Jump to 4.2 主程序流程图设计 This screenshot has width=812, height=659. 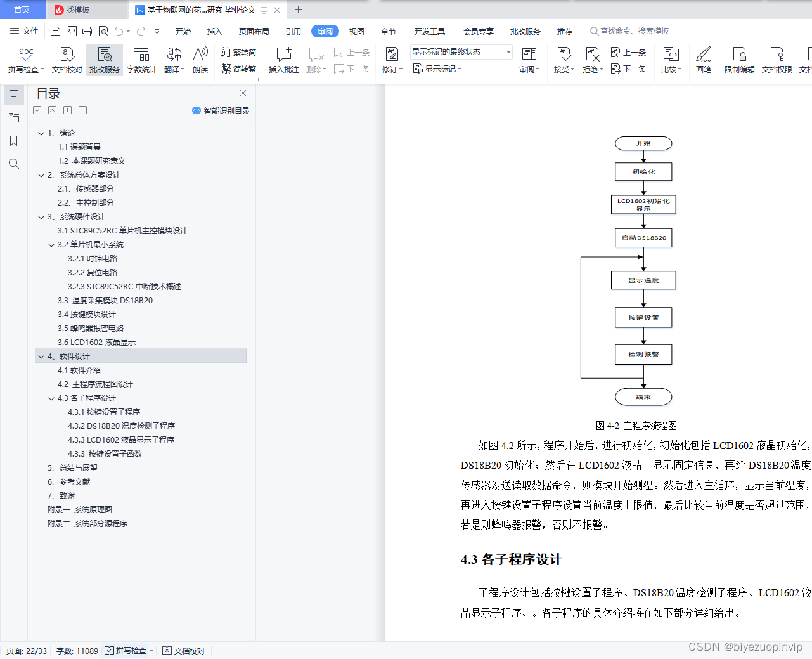pyautogui.click(x=95, y=384)
